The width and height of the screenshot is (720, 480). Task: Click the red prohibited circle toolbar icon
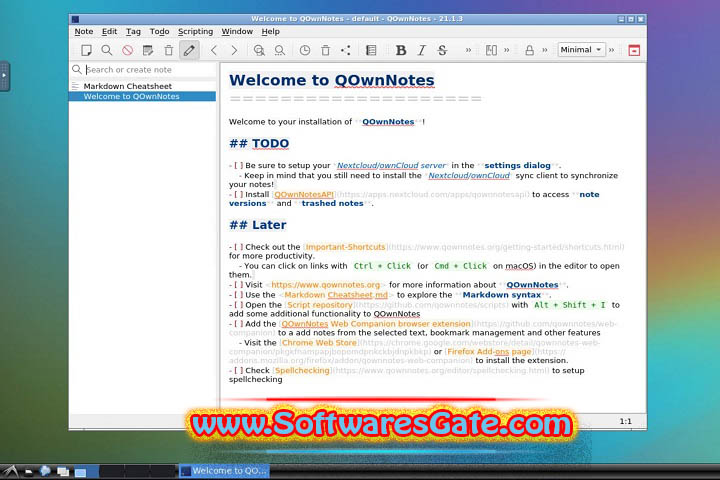point(127,50)
